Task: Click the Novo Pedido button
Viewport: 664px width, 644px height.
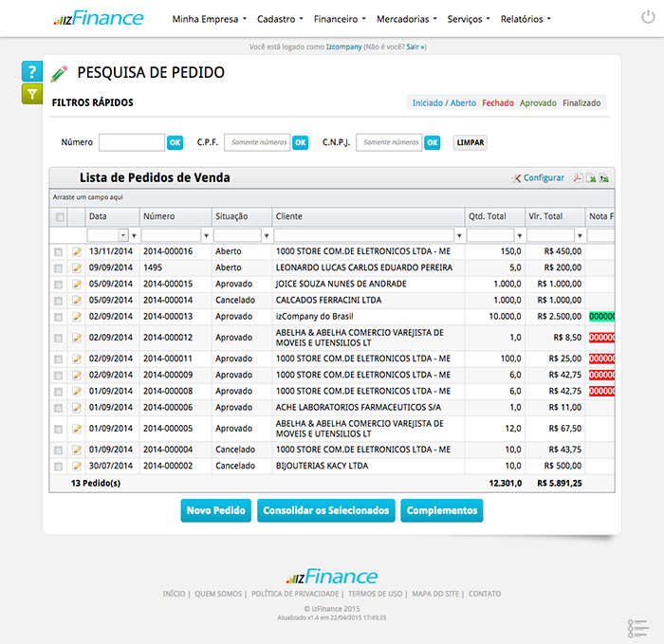Action: click(x=215, y=510)
